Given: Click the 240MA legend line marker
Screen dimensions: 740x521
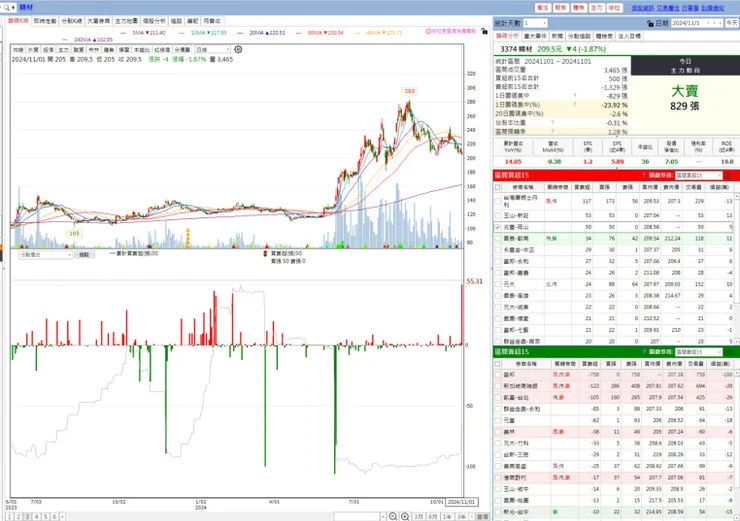Looking at the screenshot, I should [65, 40].
